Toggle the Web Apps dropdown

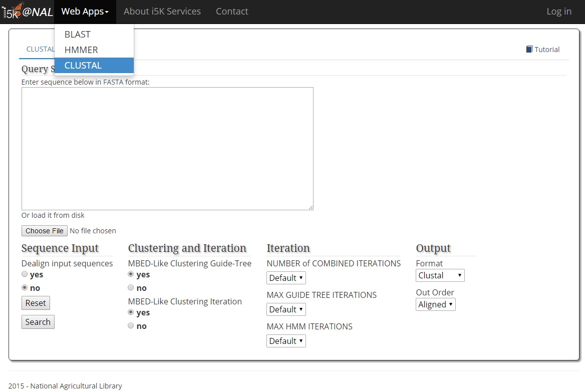point(85,12)
